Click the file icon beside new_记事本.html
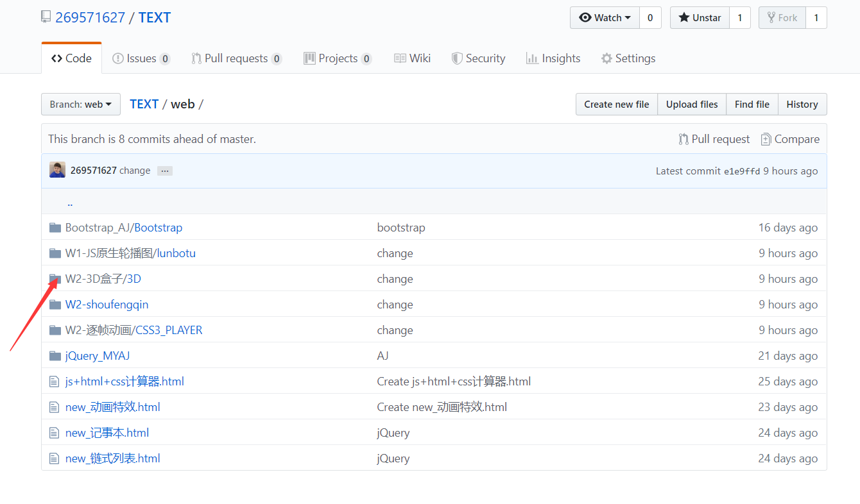860x504 pixels. pos(54,432)
